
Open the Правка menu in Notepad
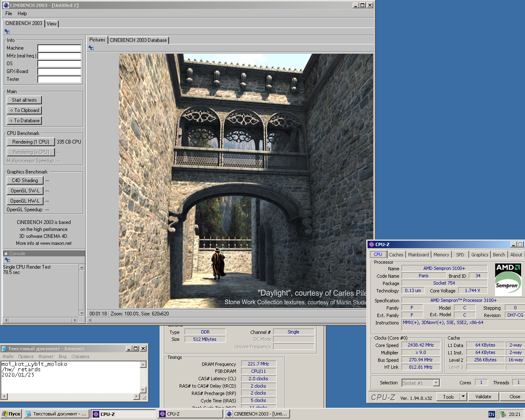pyautogui.click(x=26, y=356)
